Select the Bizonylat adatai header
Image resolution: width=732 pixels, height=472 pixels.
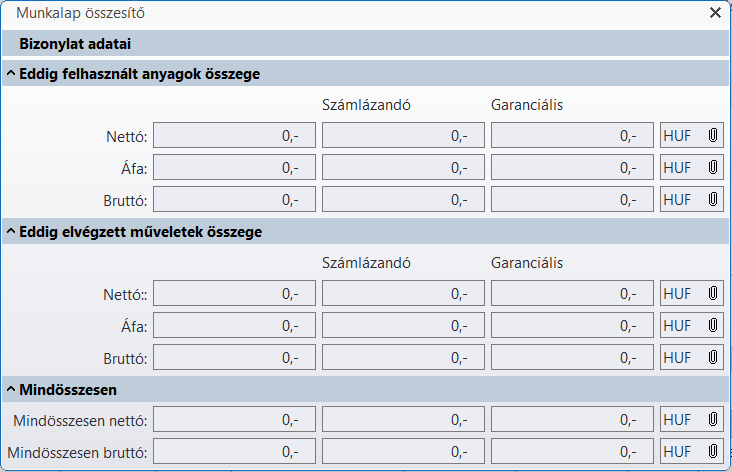(76, 44)
